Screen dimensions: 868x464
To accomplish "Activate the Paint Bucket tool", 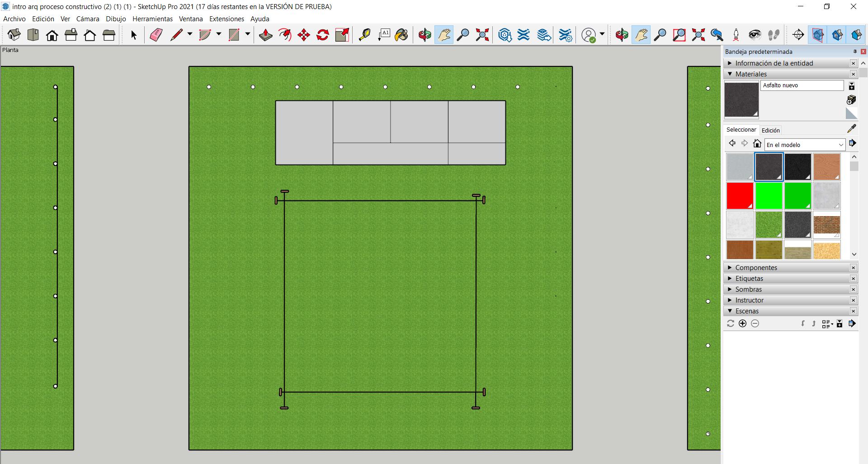I will [x=402, y=35].
